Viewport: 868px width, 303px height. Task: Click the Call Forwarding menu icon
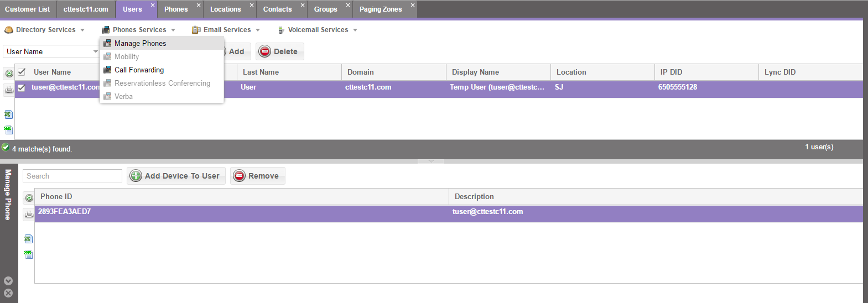pos(108,70)
